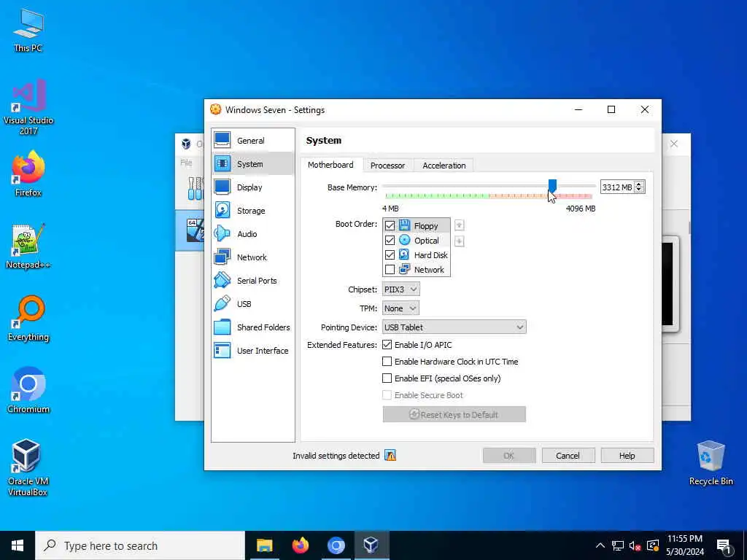Switch to the Processor tab

(x=387, y=166)
